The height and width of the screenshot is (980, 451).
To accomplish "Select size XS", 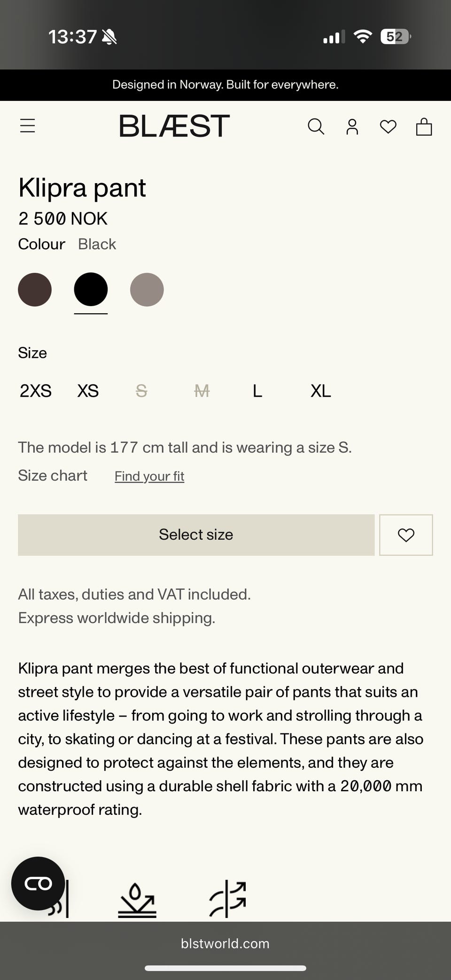I will pyautogui.click(x=88, y=391).
